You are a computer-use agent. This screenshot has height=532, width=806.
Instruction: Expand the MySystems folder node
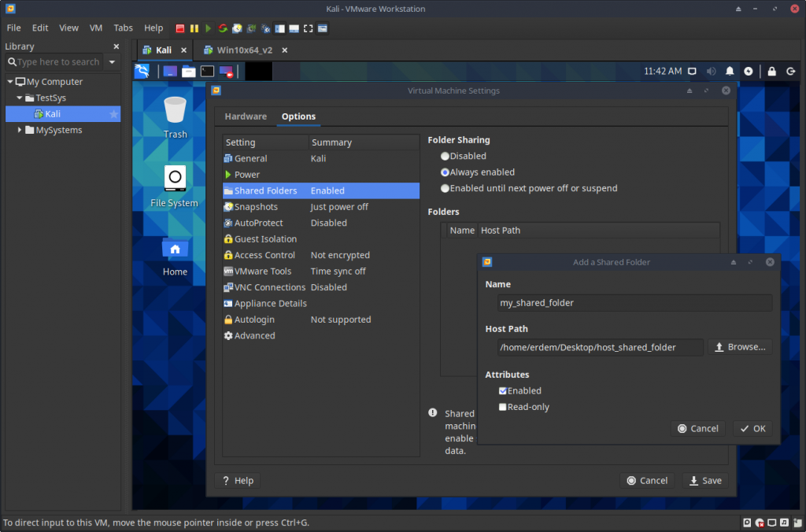coord(20,130)
